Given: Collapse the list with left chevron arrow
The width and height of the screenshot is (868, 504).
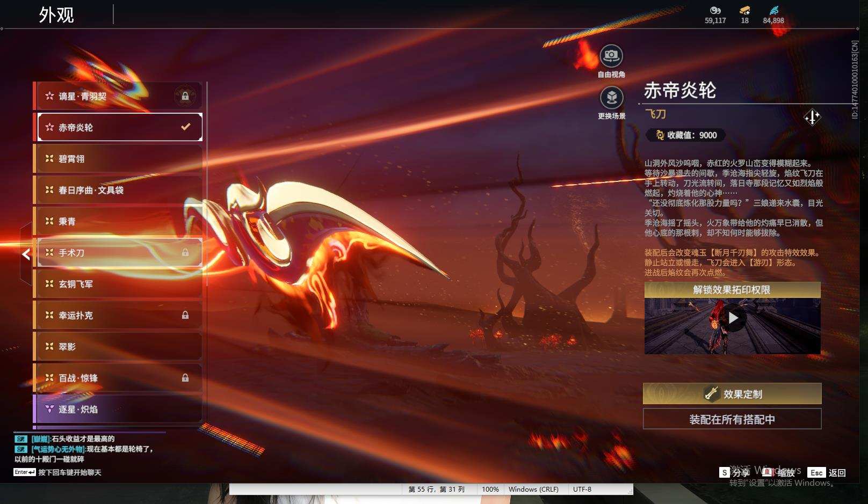Looking at the screenshot, I should [x=26, y=254].
